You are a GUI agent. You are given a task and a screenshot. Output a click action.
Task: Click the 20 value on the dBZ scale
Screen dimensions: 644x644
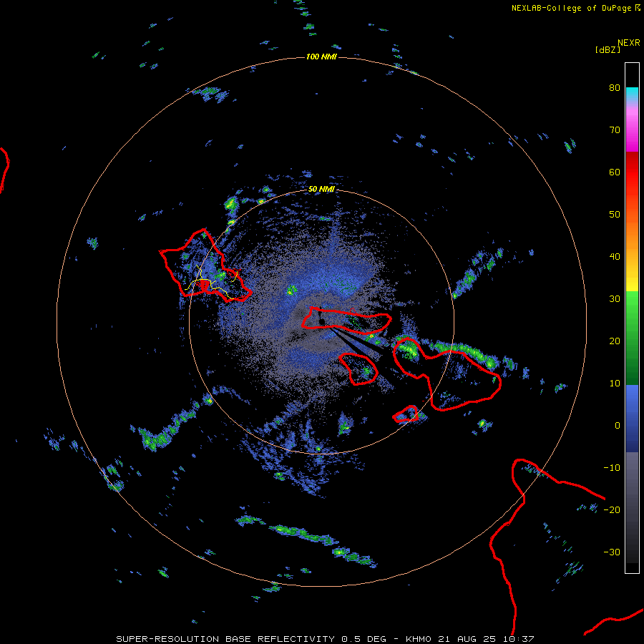615,341
